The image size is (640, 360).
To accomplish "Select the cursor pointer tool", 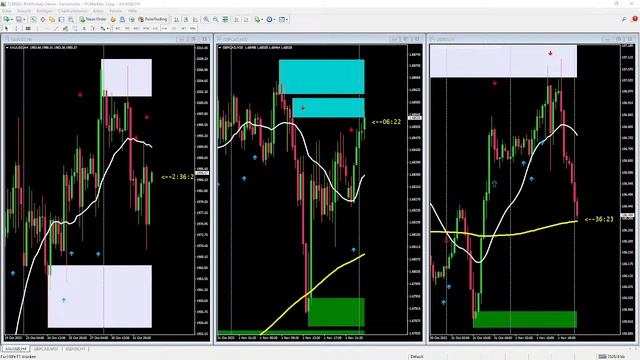I will coord(6,28).
